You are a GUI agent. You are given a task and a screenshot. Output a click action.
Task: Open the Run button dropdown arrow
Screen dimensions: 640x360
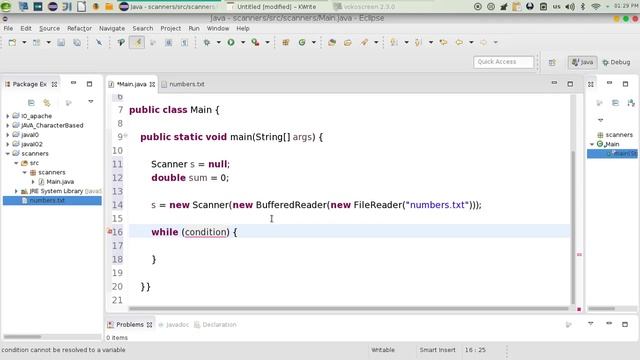click(243, 42)
